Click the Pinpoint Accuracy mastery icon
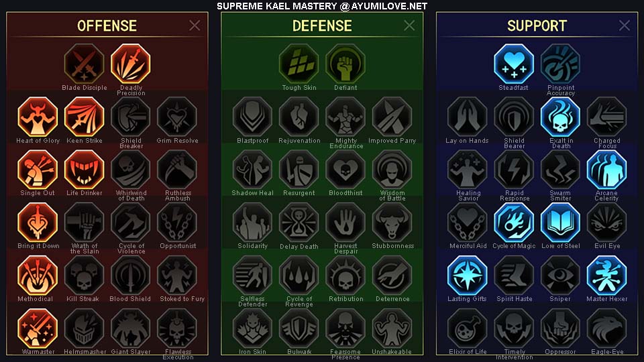This screenshot has height=362, width=644. (x=560, y=64)
